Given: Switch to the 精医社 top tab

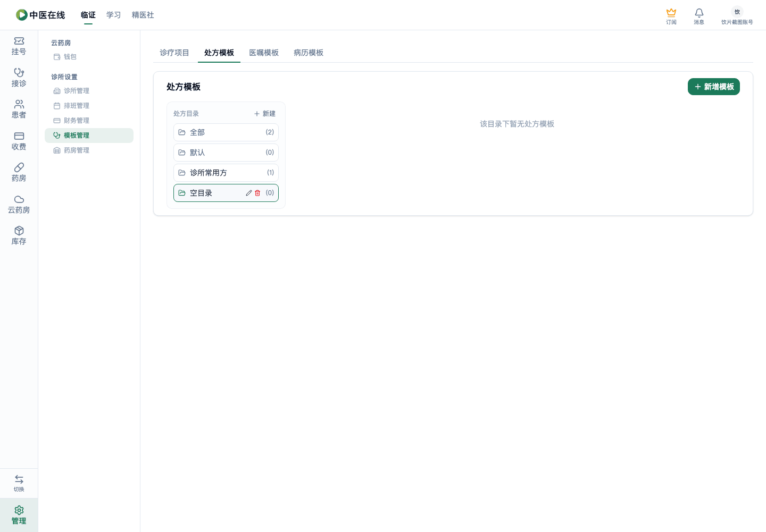Looking at the screenshot, I should pyautogui.click(x=143, y=15).
